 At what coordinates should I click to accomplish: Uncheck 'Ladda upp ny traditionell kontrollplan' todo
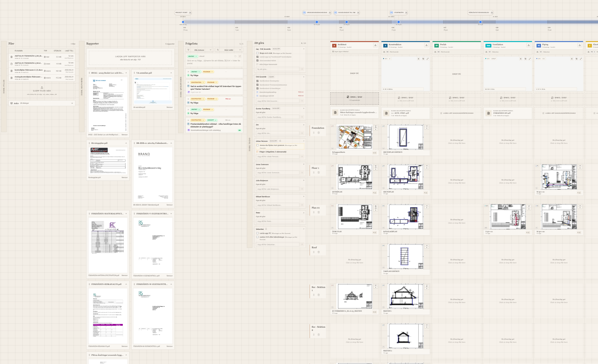(258, 57)
